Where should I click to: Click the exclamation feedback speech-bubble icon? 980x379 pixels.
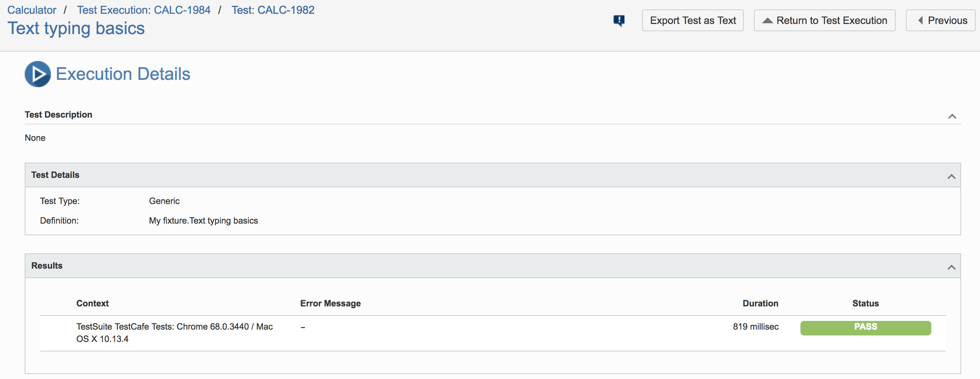click(x=619, y=20)
